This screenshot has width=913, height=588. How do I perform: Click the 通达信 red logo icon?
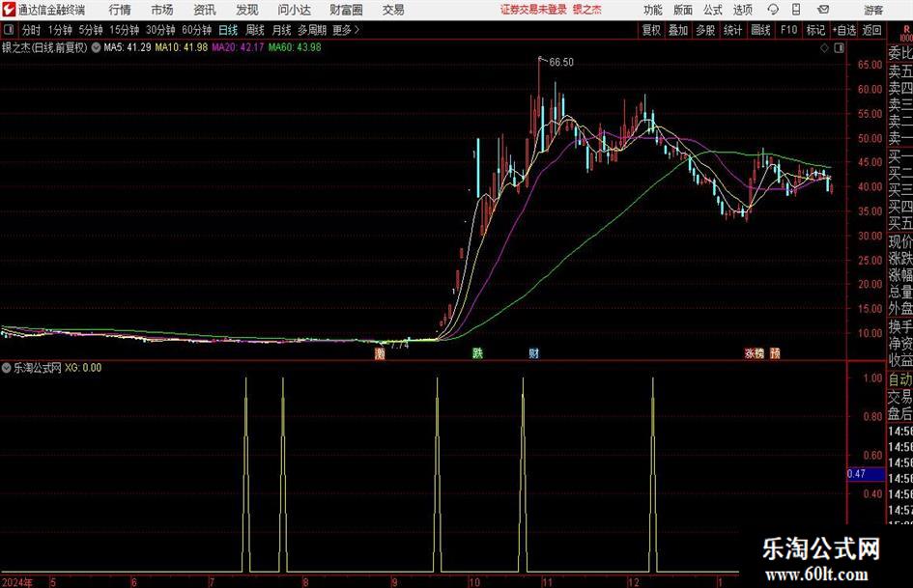pos(10,10)
